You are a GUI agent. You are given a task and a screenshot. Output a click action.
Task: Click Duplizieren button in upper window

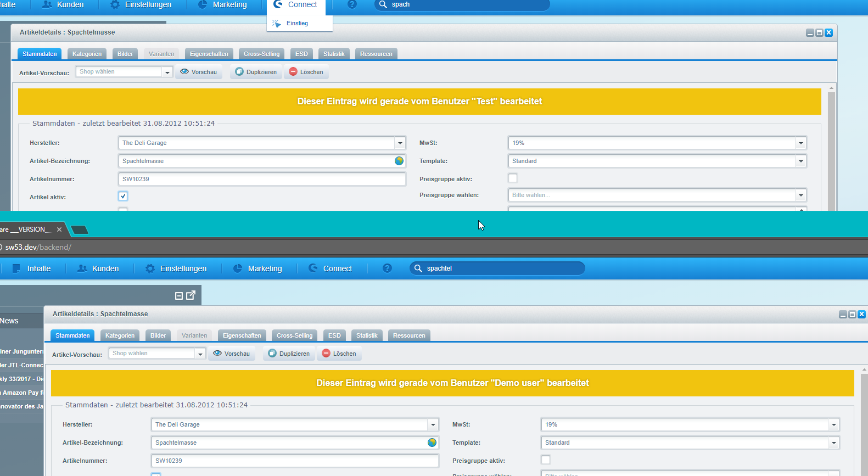256,72
